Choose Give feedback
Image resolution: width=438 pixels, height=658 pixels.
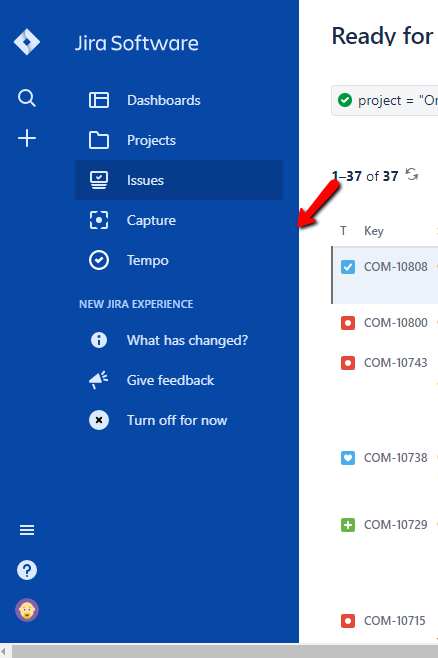179,380
